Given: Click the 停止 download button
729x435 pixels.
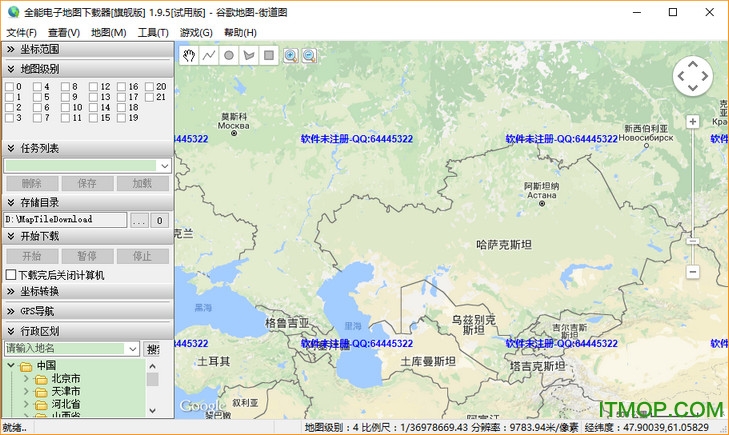Looking at the screenshot, I should (143, 256).
